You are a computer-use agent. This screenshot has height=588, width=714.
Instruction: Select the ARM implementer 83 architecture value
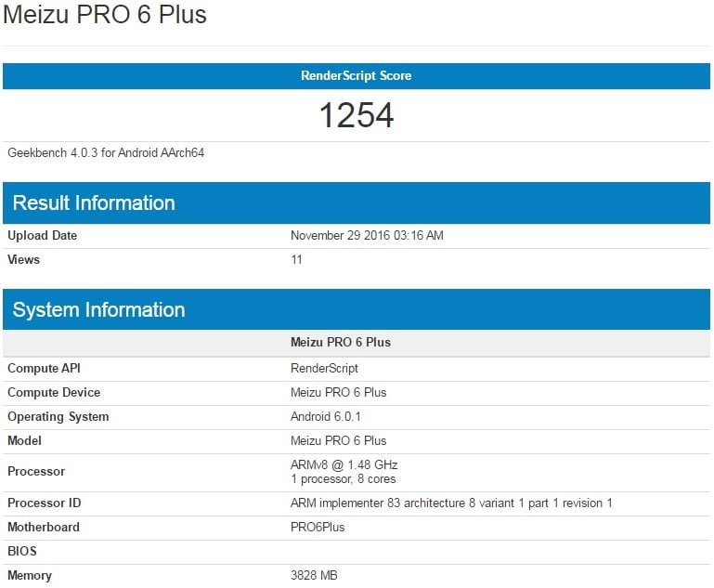(x=451, y=503)
